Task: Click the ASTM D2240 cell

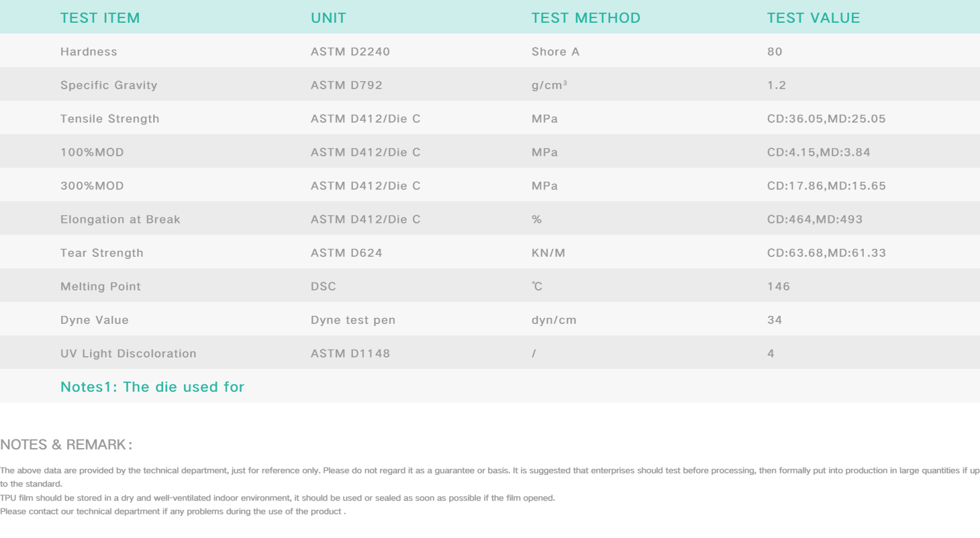Action: (x=350, y=52)
